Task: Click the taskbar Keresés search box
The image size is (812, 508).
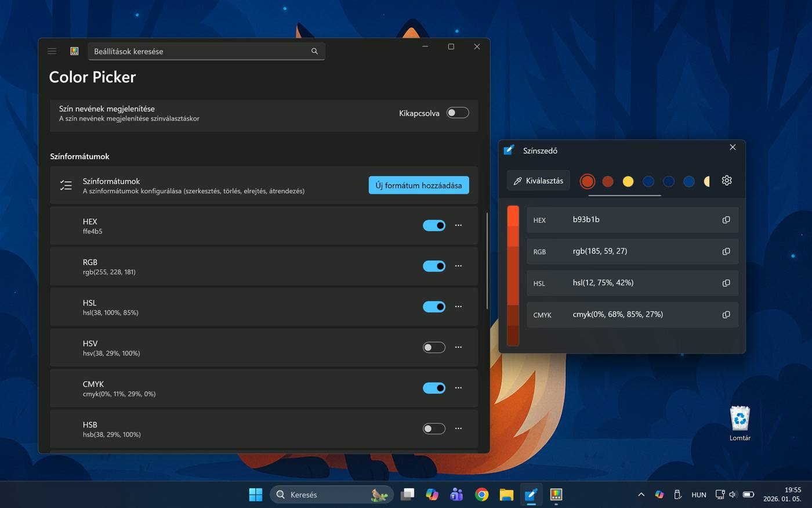Action: (x=332, y=495)
